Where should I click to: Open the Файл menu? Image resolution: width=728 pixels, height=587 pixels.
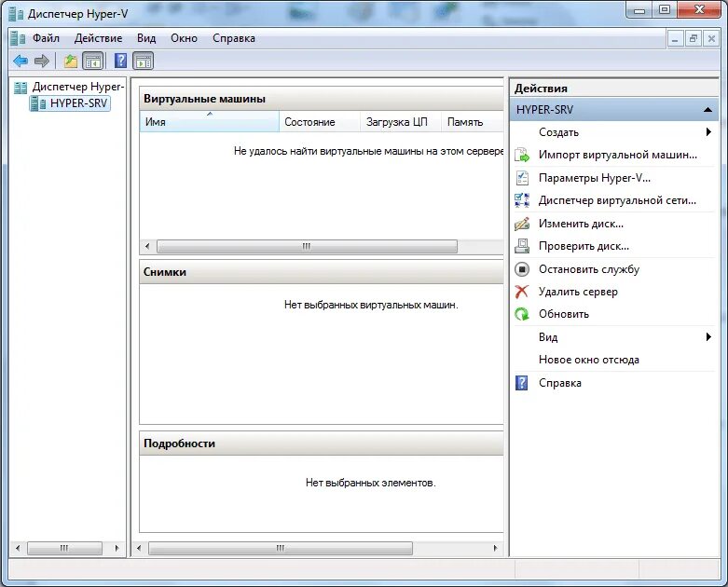tap(46, 38)
